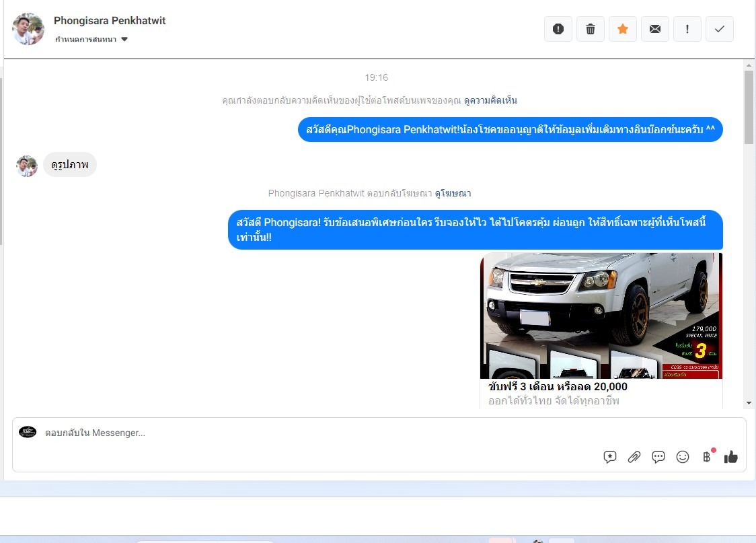756x543 pixels.
Task: Open the emoji picker smiley
Action: 683,457
